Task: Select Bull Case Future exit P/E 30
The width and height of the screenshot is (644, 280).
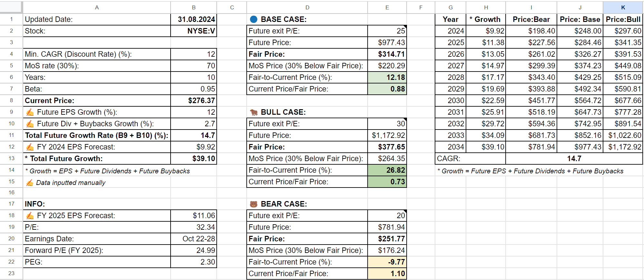Action: click(387, 124)
